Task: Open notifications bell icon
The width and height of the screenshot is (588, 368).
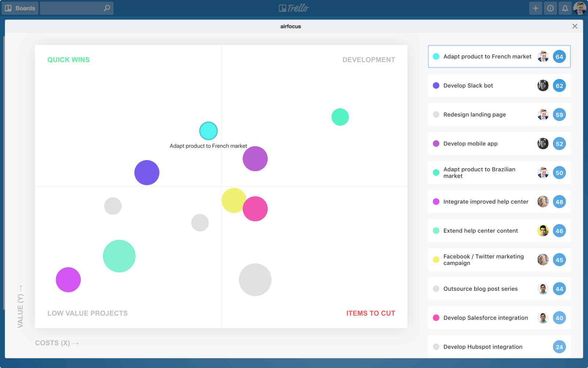Action: click(565, 8)
